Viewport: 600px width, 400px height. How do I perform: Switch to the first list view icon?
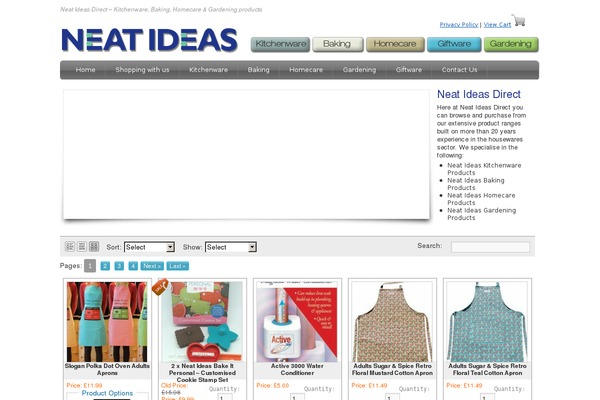pos(70,247)
